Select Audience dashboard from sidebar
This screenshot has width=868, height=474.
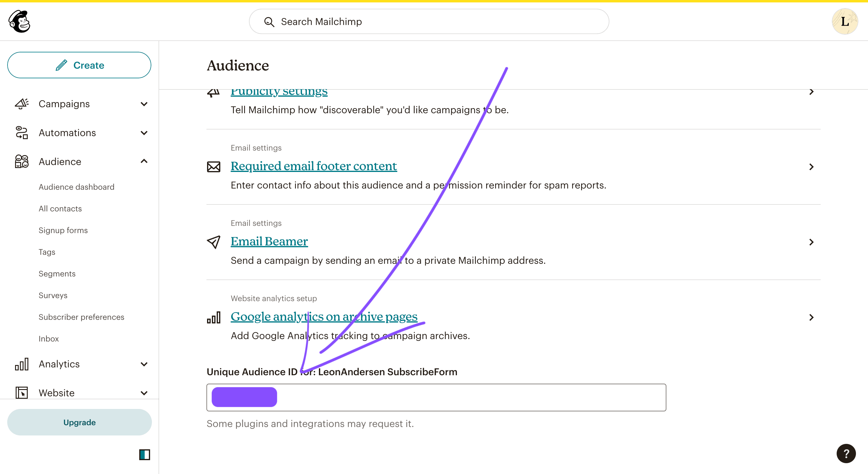tap(77, 186)
